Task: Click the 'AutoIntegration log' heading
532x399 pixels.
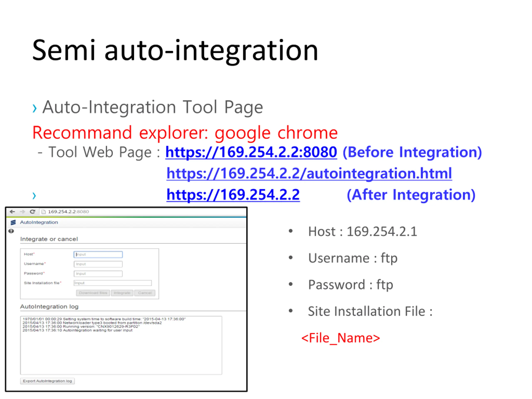Action: pos(49,307)
